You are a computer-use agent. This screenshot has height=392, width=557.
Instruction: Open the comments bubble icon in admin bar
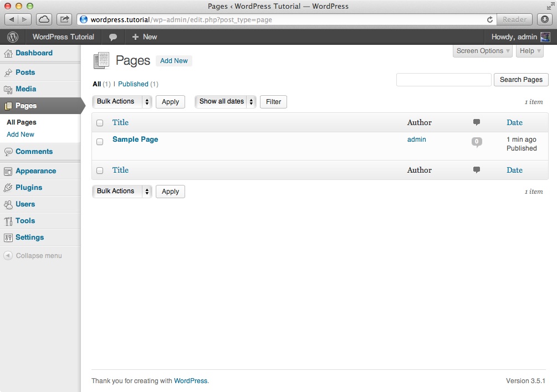113,37
